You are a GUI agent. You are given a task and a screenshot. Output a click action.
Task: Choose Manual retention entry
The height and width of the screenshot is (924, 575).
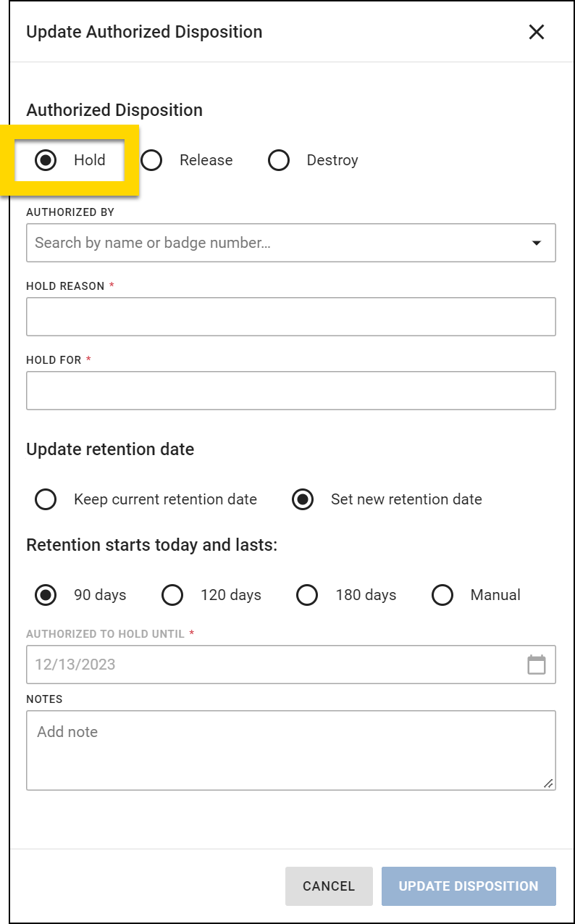pyautogui.click(x=442, y=595)
